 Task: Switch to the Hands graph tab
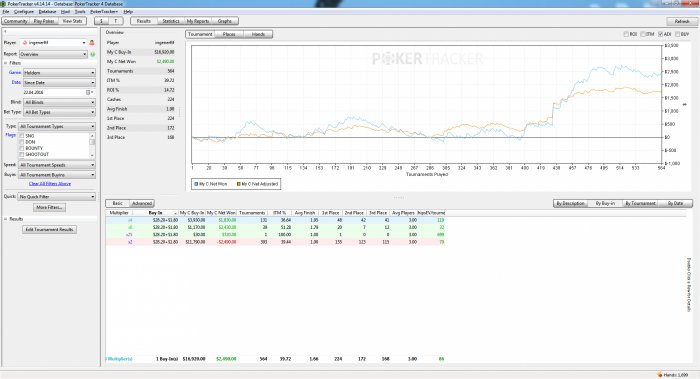coord(258,34)
